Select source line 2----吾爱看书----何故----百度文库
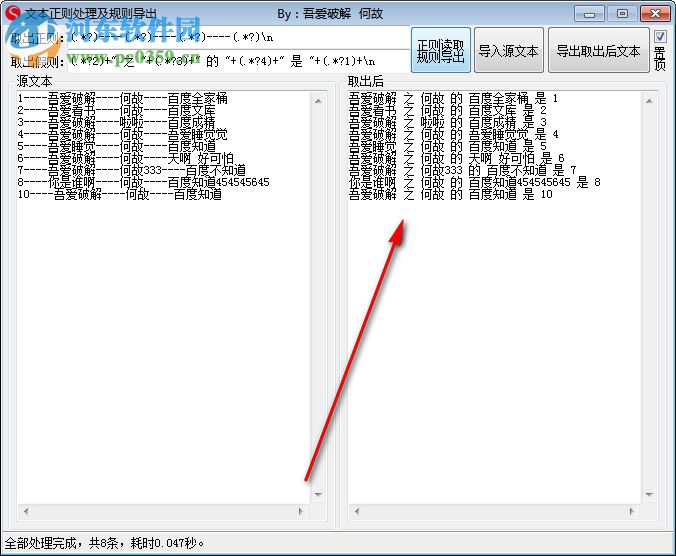The width and height of the screenshot is (676, 556). tap(116, 110)
